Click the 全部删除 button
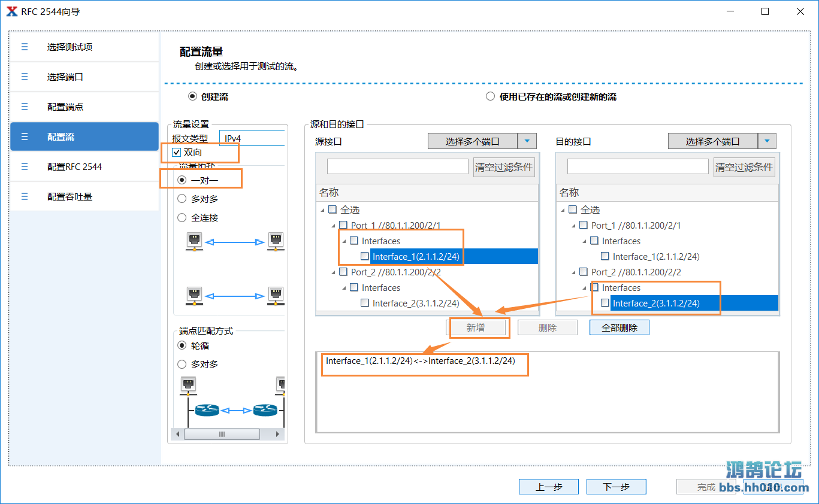The height and width of the screenshot is (504, 819). (x=619, y=327)
